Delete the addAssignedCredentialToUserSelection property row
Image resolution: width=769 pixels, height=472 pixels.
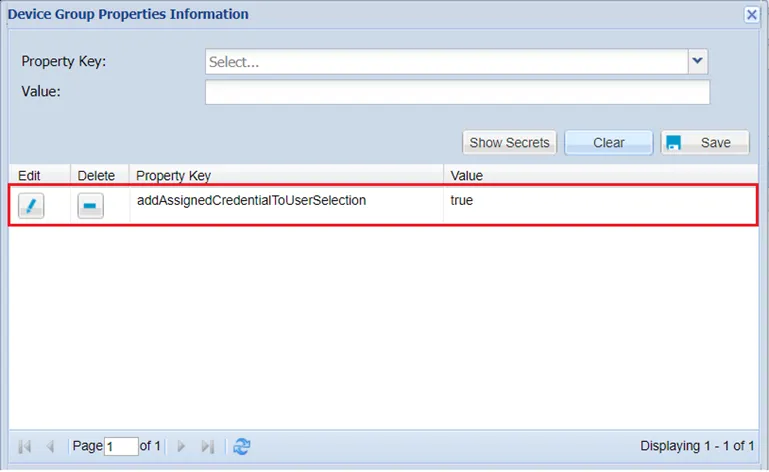tap(90, 206)
